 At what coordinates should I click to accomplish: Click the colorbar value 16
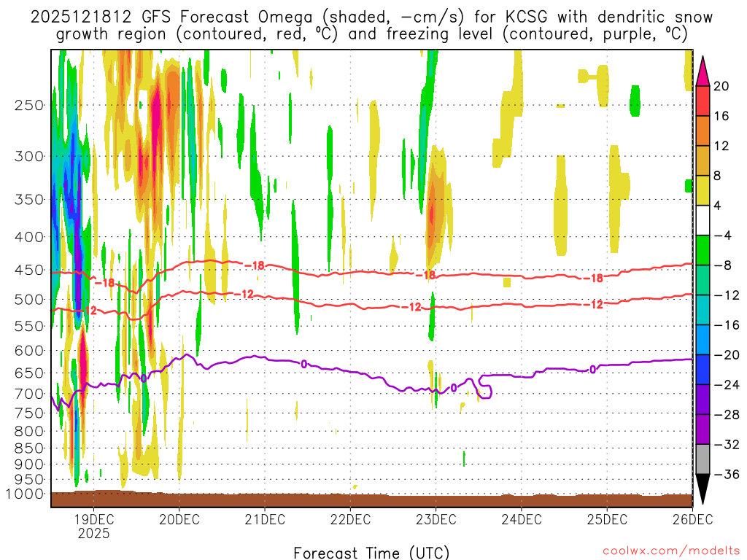point(721,116)
